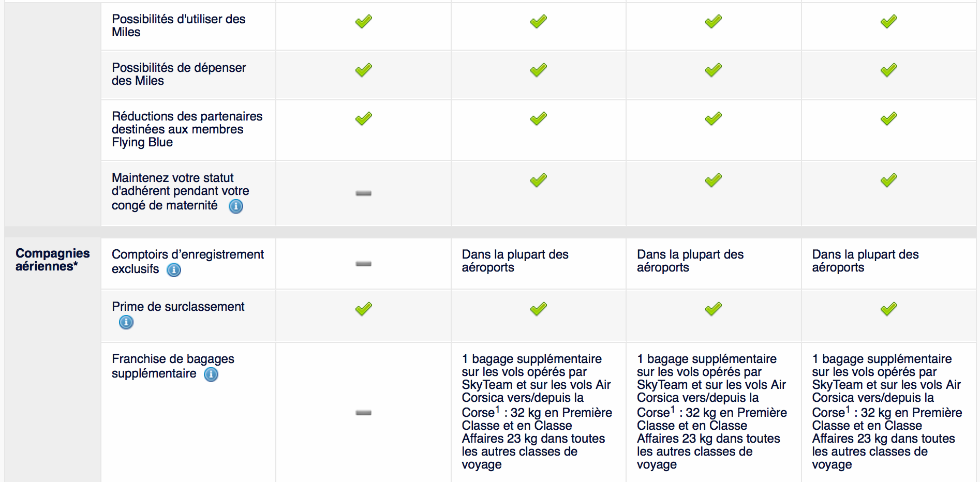Show info for Franchise de bagages supplémentaire
The height and width of the screenshot is (482, 980).
211,374
